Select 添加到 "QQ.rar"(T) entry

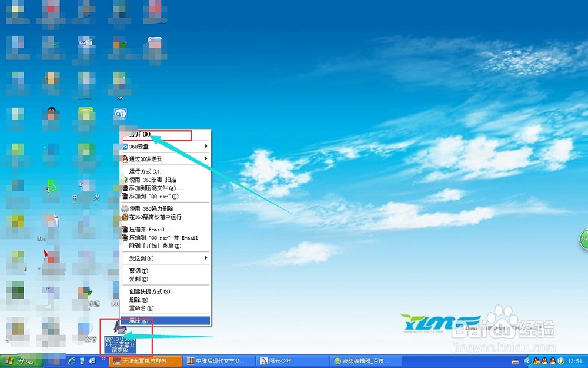click(x=165, y=196)
